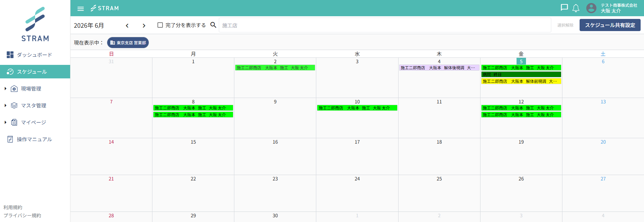644x222 pixels.
Task: Open June 4 解体後現調 purple event
Action: click(x=439, y=68)
